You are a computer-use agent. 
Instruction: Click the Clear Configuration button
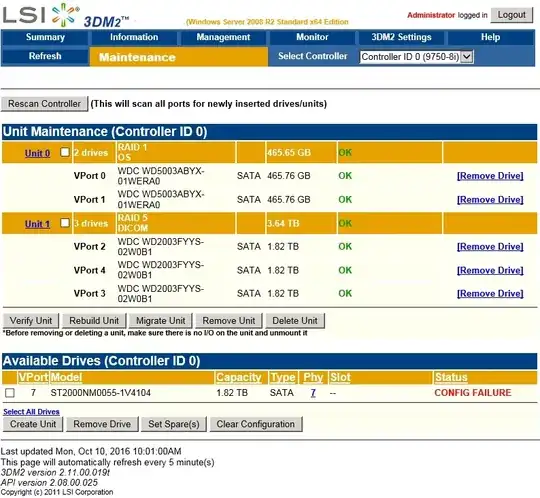[x=256, y=424]
